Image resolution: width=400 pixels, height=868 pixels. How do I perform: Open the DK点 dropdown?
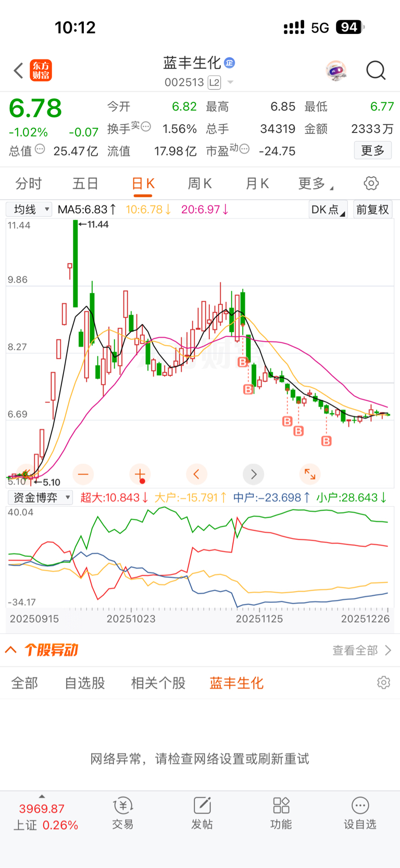click(x=328, y=210)
